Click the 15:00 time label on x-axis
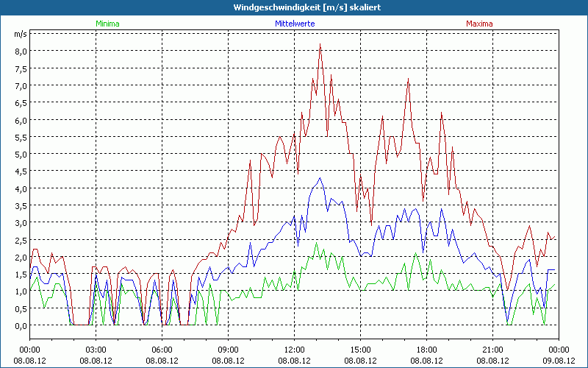Image resolution: width=588 pixels, height=368 pixels. point(360,350)
